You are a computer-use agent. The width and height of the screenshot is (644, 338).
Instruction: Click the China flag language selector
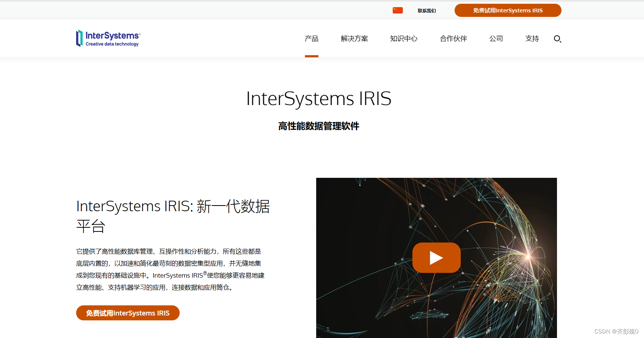(x=398, y=10)
